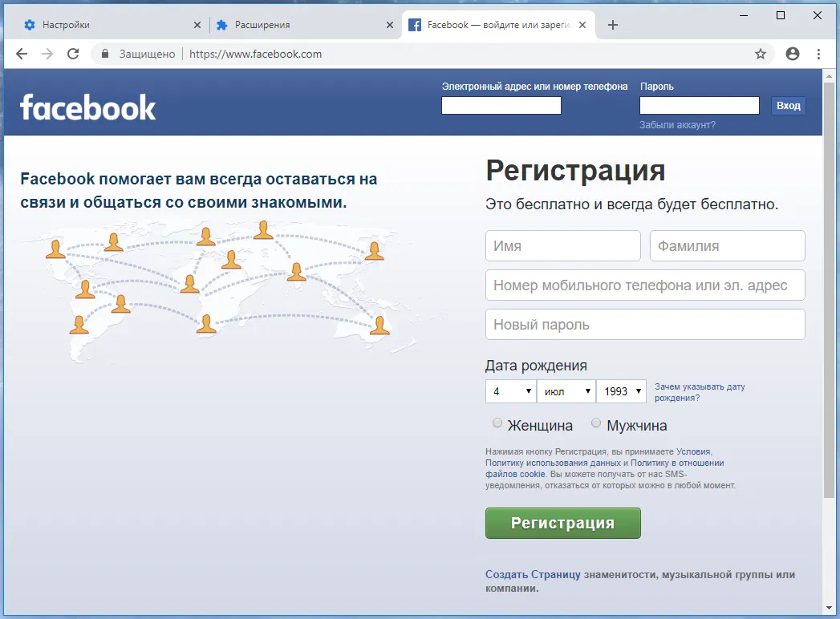
Task: Maximize the Chrome window
Action: tap(781, 15)
